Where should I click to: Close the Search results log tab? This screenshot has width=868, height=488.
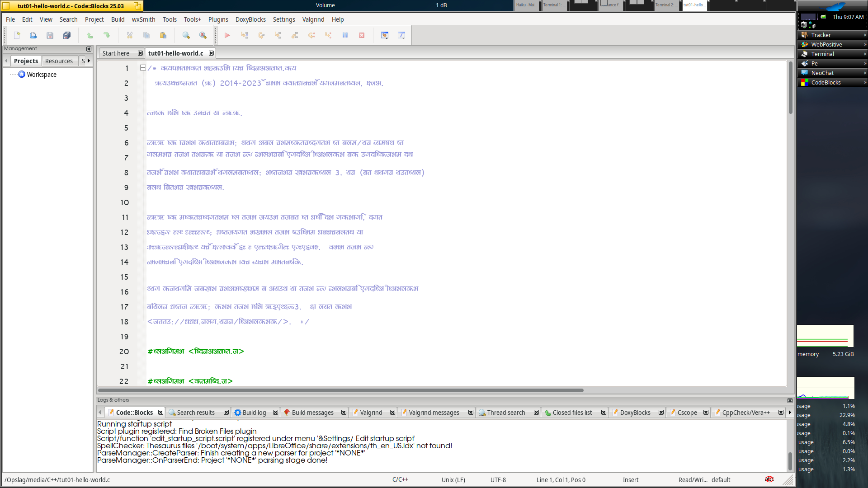click(226, 413)
